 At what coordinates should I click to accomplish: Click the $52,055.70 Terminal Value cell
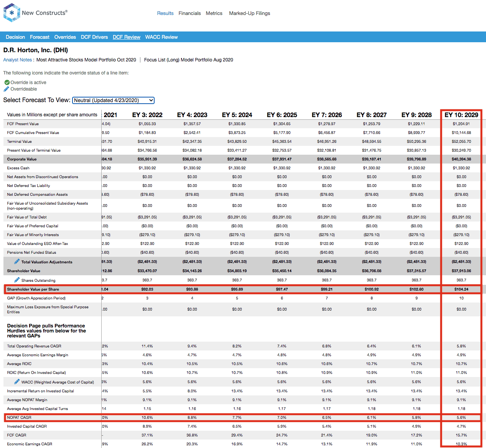pos(461,142)
